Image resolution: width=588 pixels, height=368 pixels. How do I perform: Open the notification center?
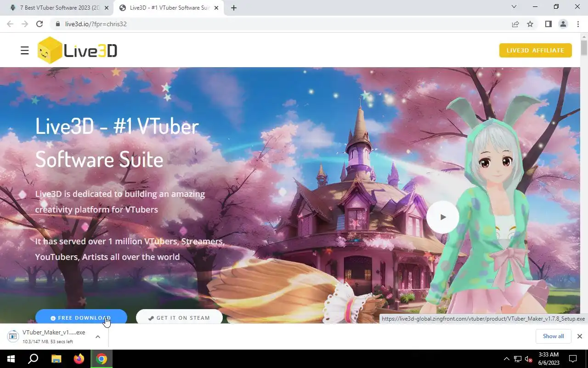pos(573,359)
